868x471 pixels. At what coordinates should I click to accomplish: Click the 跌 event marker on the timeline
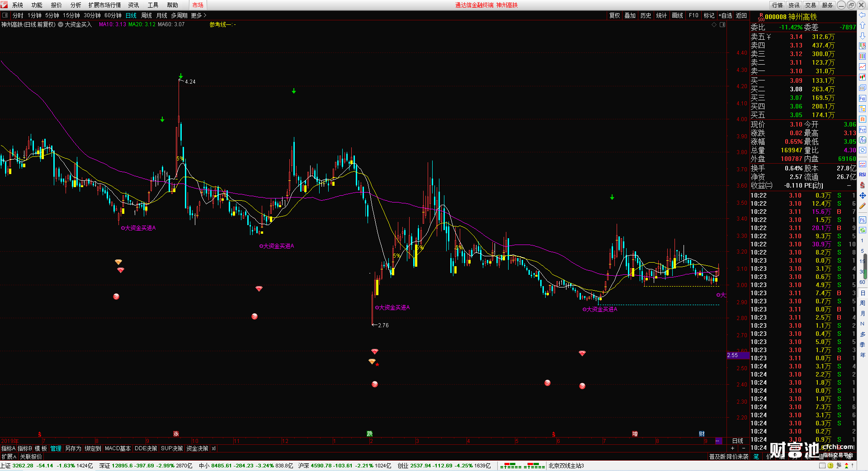[370, 434]
